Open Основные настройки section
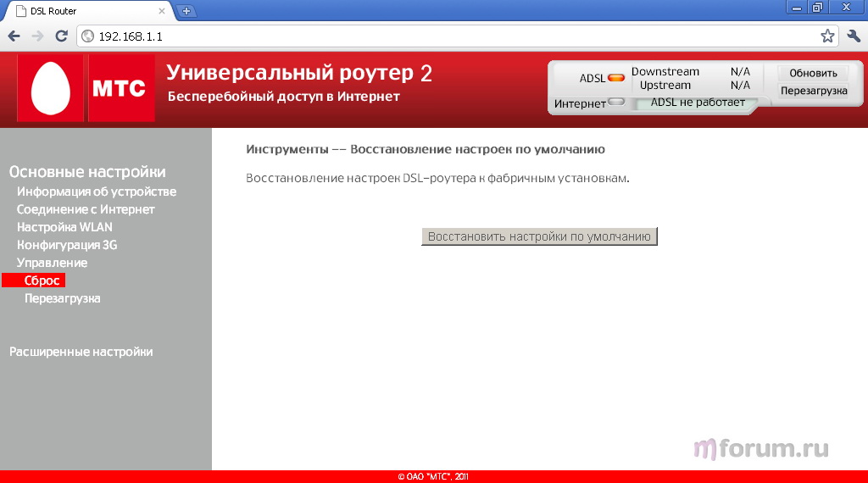The image size is (868, 483). [87, 172]
